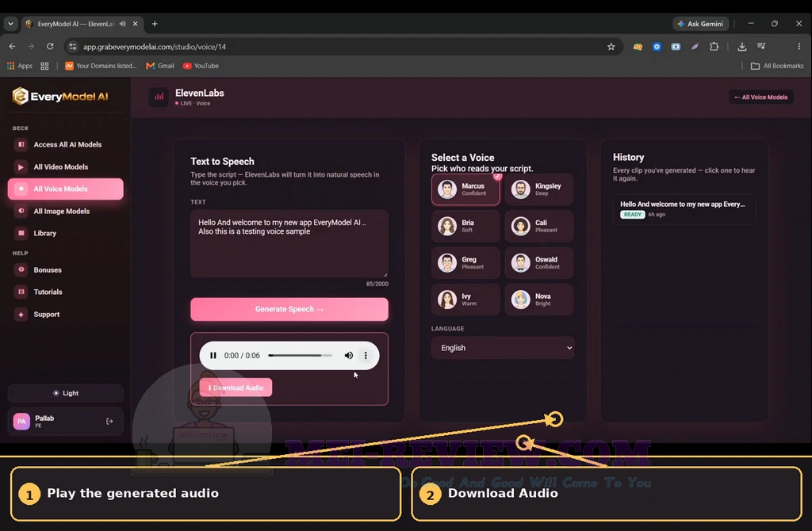Image resolution: width=812 pixels, height=531 pixels.
Task: Select the Kingsley Deep voice
Action: (x=539, y=189)
